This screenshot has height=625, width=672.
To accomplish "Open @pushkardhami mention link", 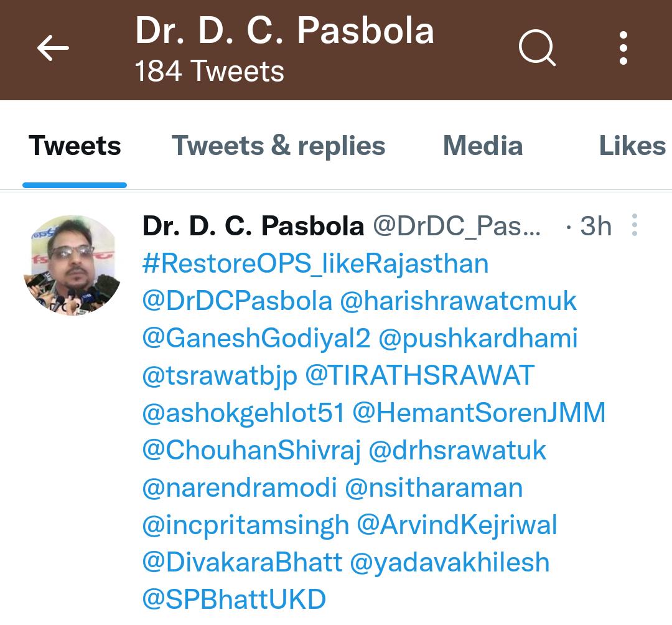I will coord(478,338).
